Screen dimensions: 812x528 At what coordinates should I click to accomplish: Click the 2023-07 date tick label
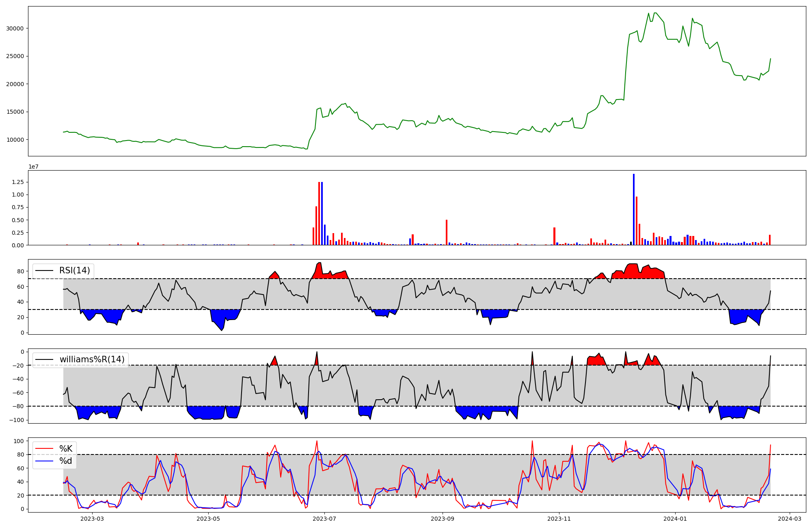point(324,519)
